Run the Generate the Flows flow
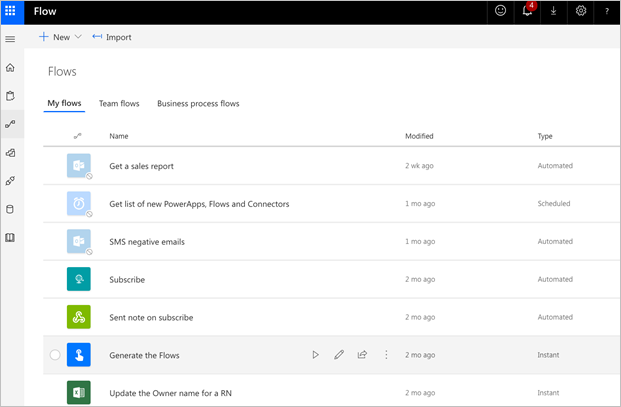The height and width of the screenshot is (407, 621). tap(315, 355)
